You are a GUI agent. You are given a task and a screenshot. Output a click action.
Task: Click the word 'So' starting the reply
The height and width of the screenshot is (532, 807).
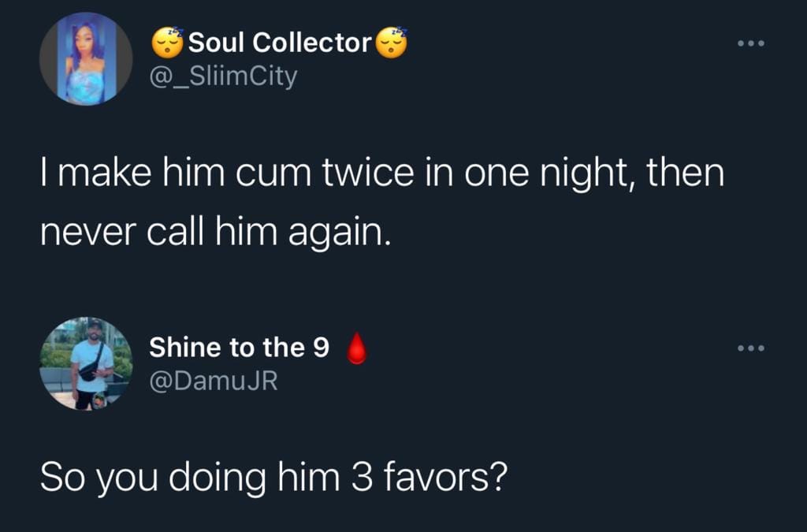coord(62,477)
